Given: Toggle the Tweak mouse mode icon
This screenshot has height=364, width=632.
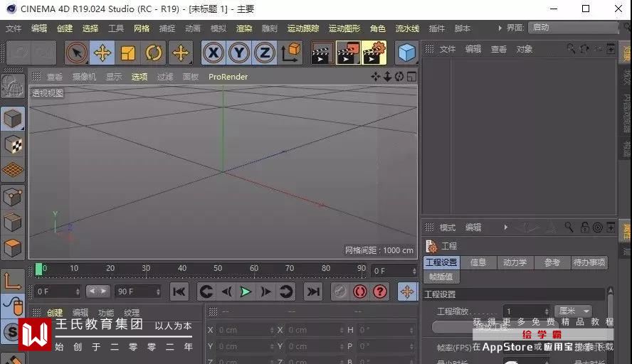Looking at the screenshot, I should [13, 306].
